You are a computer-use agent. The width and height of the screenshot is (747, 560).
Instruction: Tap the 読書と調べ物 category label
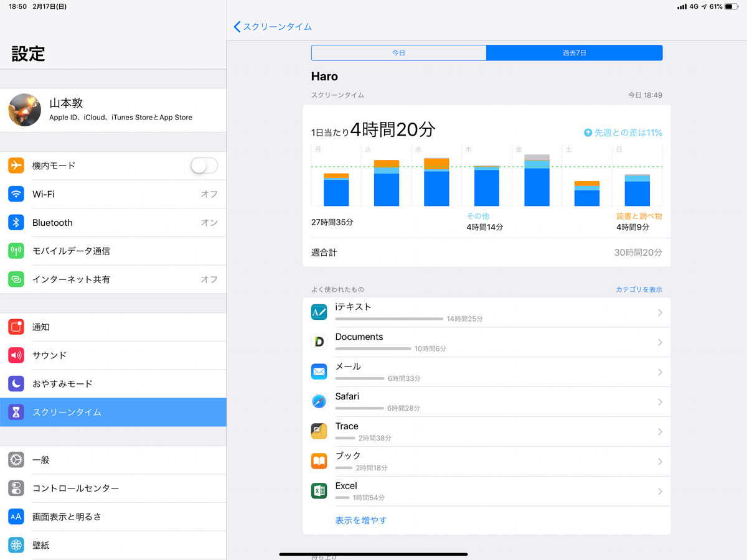click(639, 216)
